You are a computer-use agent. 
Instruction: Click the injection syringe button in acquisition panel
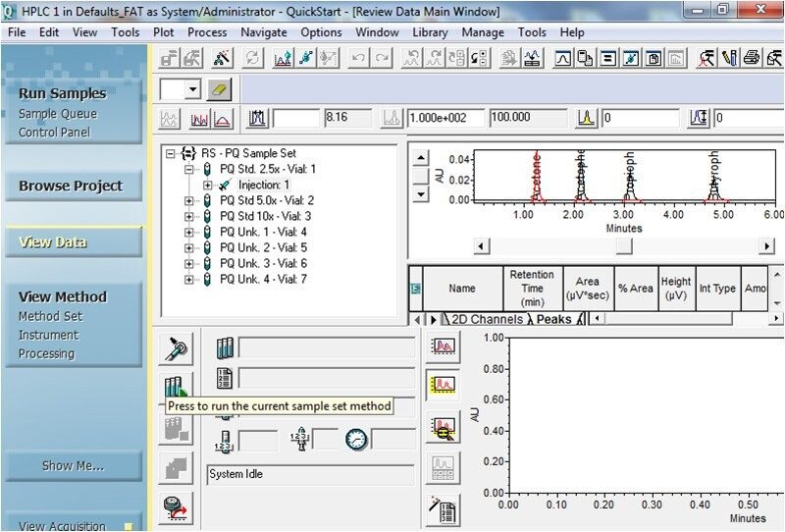(177, 349)
